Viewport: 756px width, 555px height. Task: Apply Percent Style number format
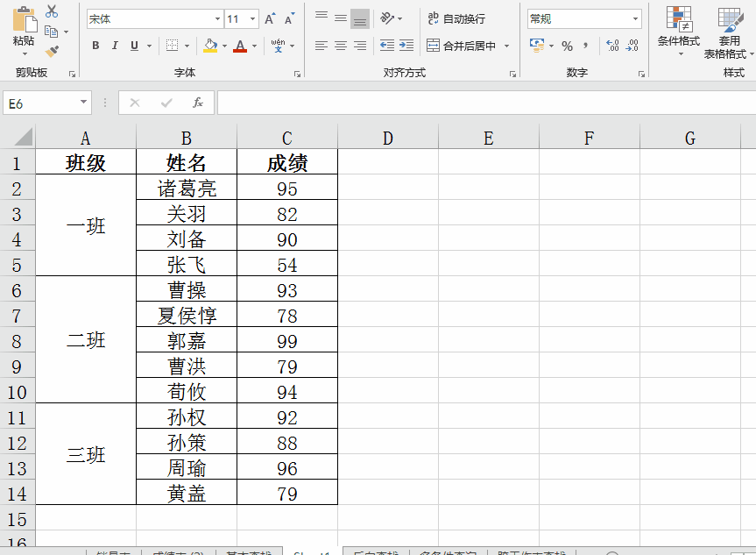coord(567,46)
